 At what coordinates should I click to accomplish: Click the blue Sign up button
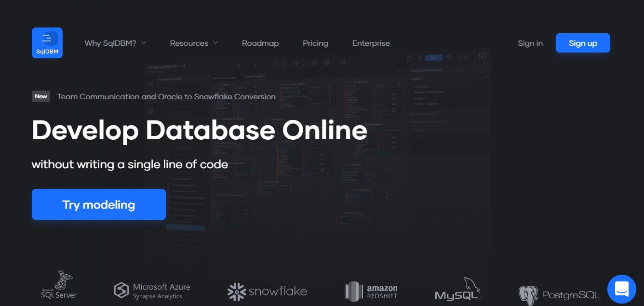click(583, 43)
